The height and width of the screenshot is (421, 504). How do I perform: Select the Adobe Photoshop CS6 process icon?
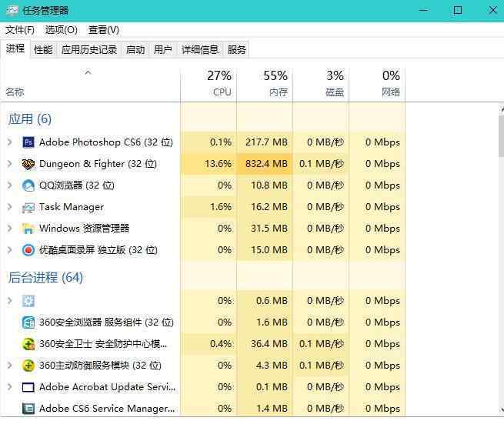28,142
